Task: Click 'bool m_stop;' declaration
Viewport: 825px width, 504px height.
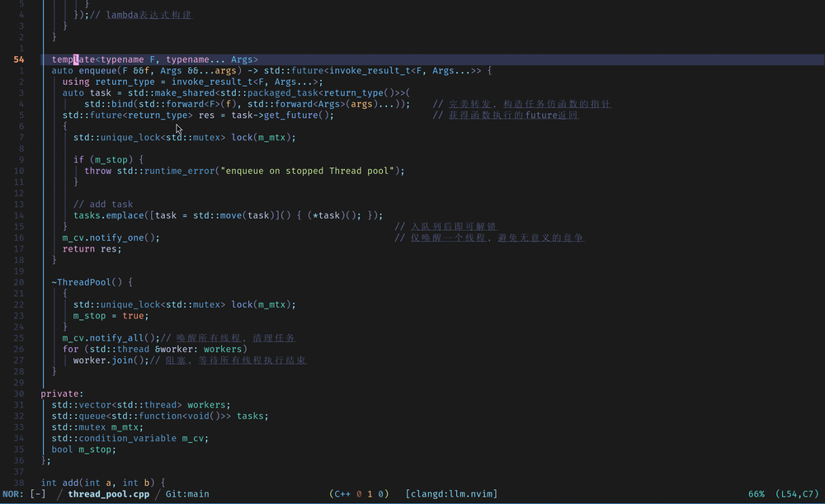Action: pyautogui.click(x=83, y=450)
